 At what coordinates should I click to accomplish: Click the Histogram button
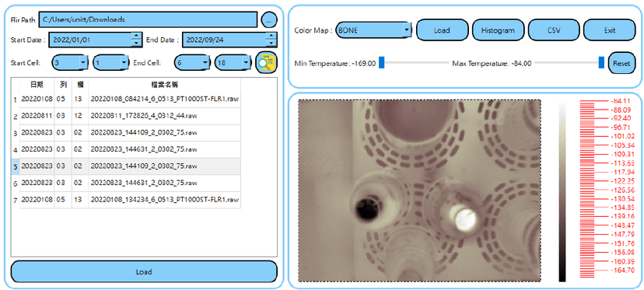(498, 30)
